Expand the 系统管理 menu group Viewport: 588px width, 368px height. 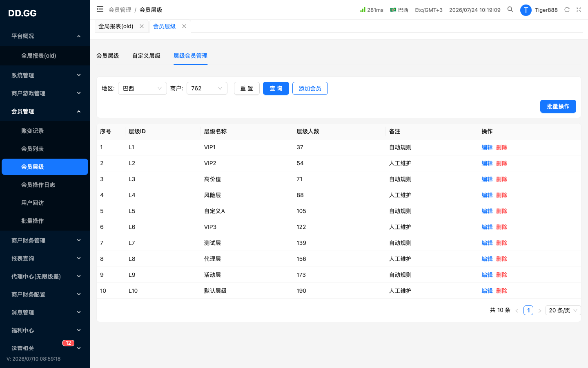pos(45,75)
